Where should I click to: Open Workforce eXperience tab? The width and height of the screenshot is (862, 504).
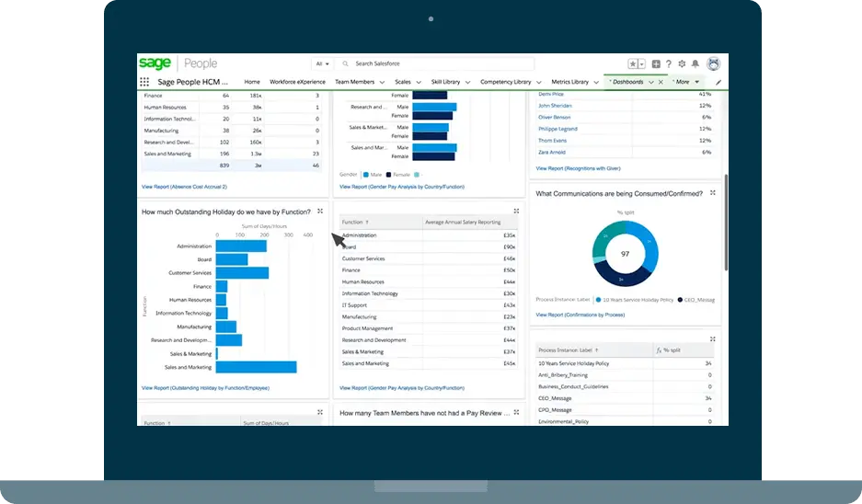point(297,82)
